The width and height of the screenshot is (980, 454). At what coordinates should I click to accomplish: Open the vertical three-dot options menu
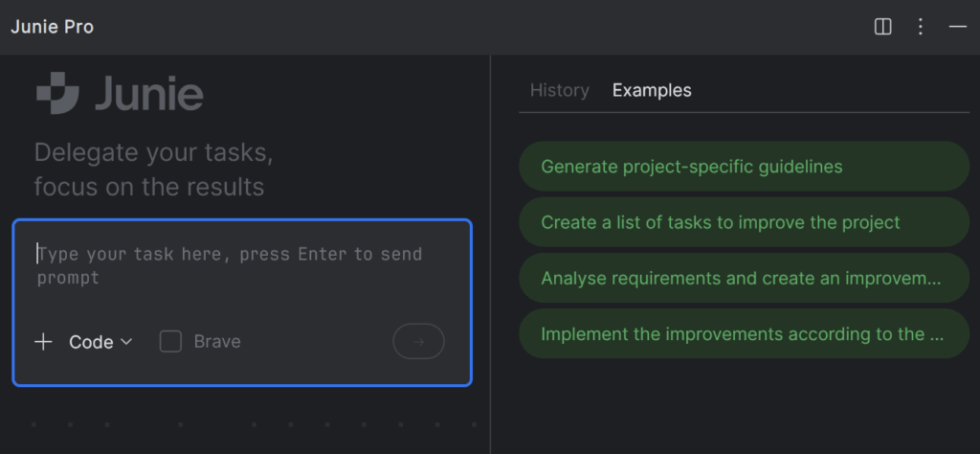920,27
